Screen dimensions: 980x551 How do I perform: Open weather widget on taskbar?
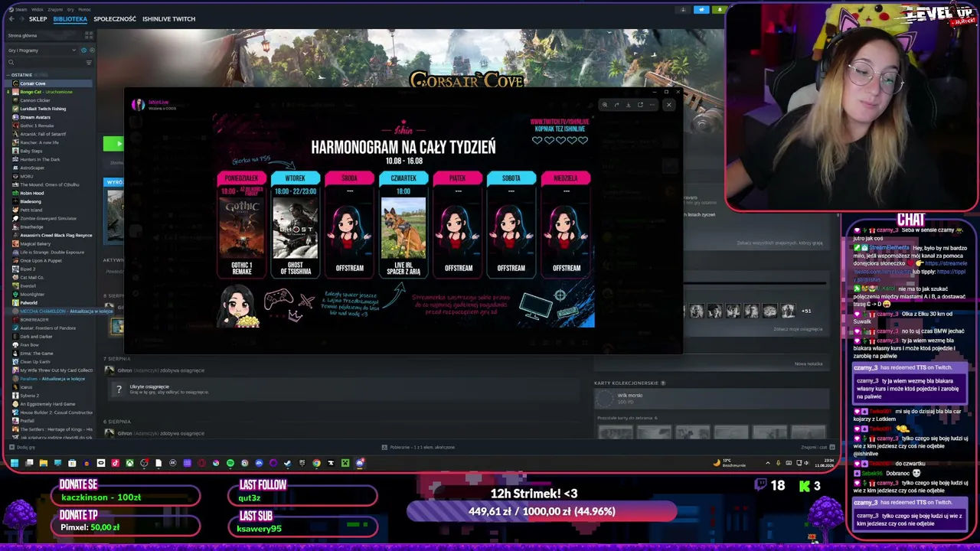coord(728,463)
